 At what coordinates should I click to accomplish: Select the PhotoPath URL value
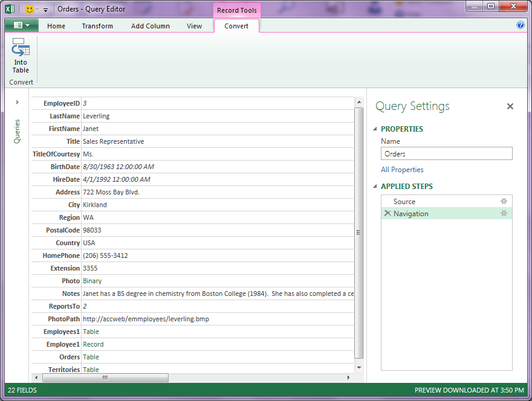(x=146, y=319)
